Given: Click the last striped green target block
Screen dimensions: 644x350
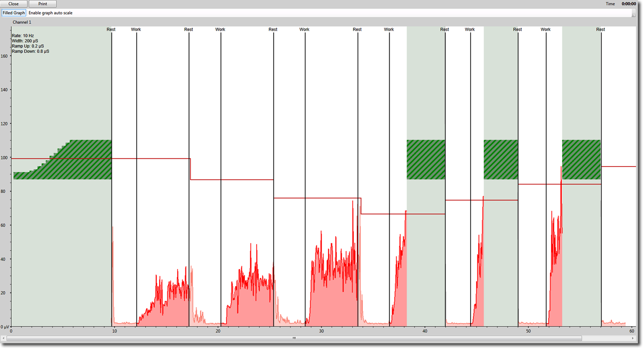Looking at the screenshot, I should click(x=581, y=160).
